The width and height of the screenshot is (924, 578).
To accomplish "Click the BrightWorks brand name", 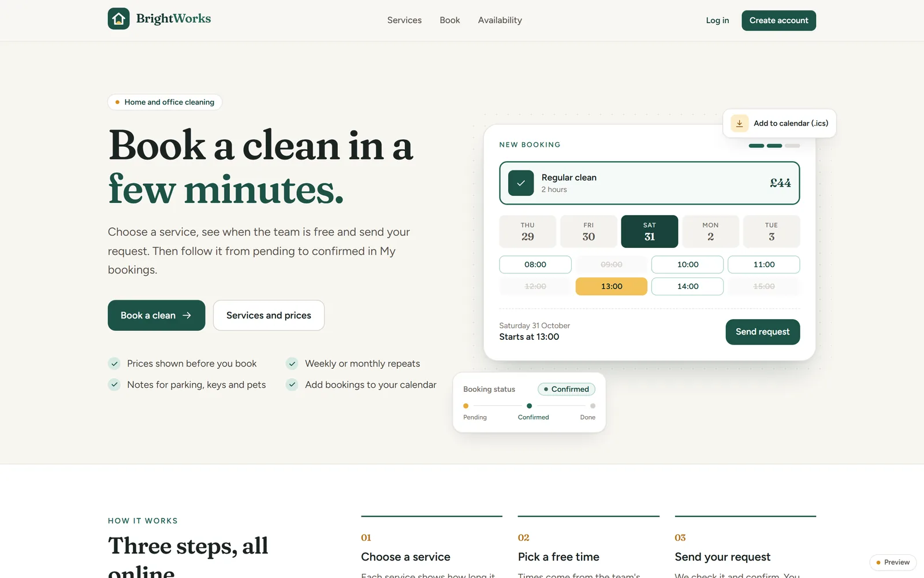I will pos(173,18).
